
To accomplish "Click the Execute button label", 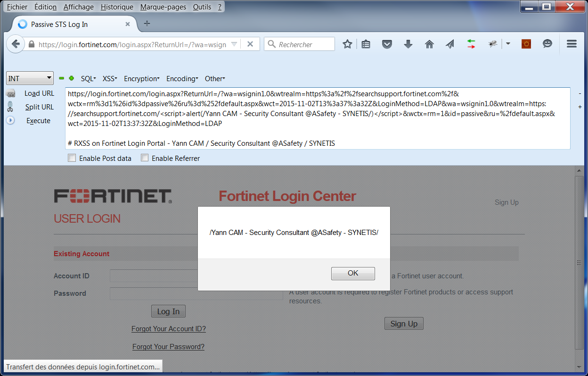I will 38,121.
